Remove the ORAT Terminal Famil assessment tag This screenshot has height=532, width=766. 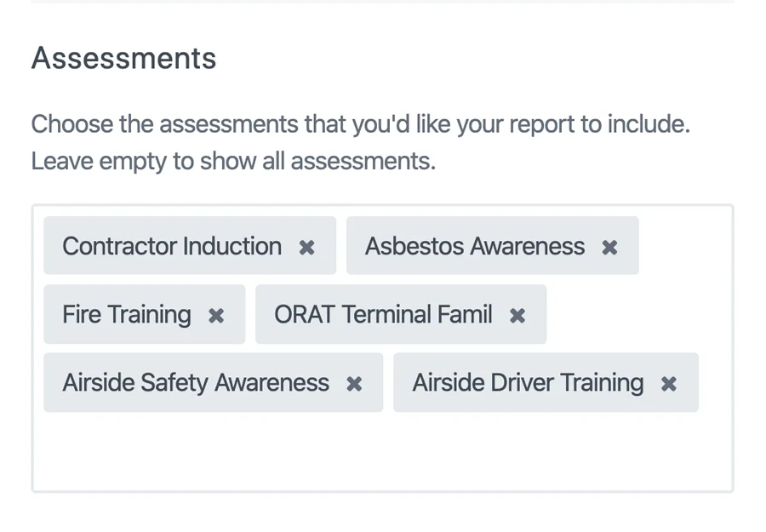coord(517,315)
